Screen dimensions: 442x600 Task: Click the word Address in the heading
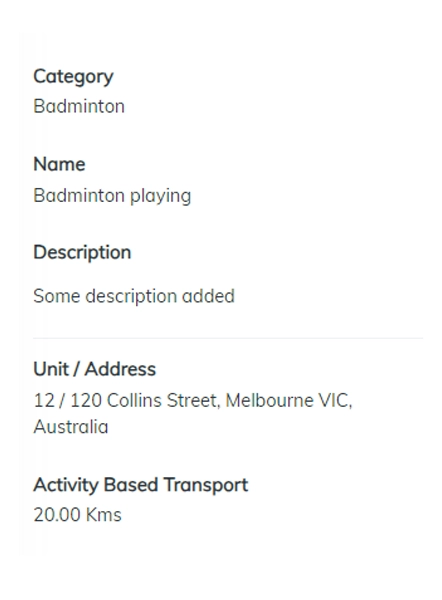120,369
